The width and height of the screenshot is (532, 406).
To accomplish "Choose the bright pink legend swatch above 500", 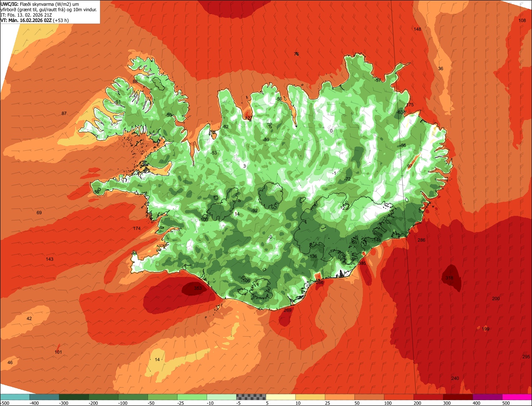I will 517,397.
